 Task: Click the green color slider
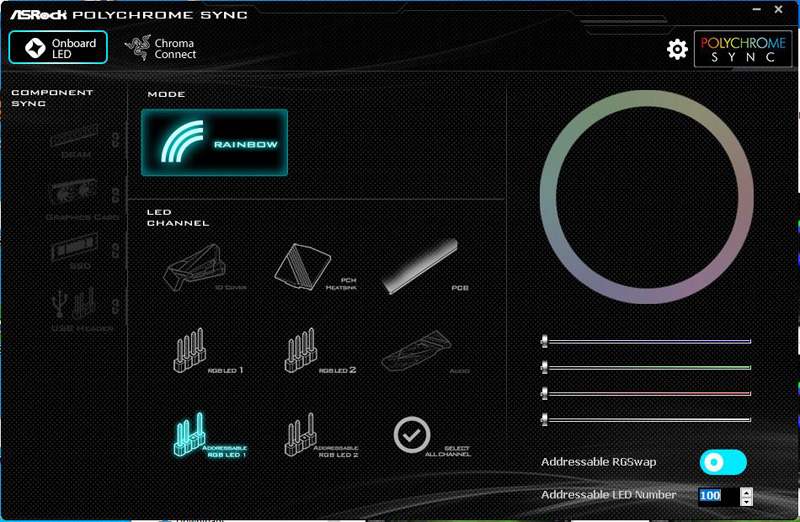pos(646,367)
